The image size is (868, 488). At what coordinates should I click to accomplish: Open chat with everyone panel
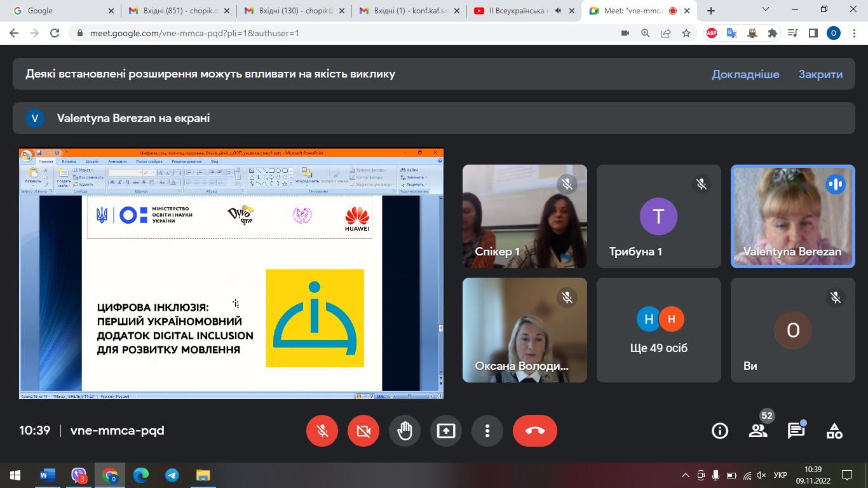pos(796,431)
